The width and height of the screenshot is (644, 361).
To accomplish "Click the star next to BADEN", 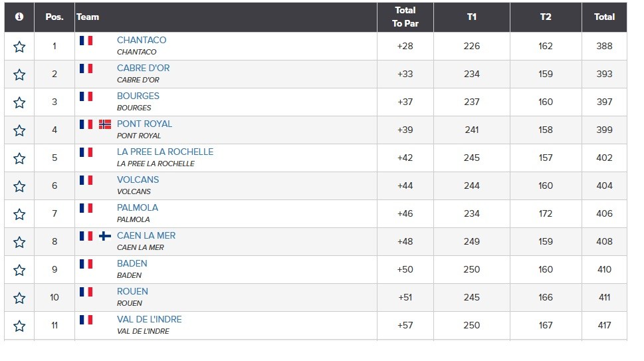I will [x=19, y=270].
